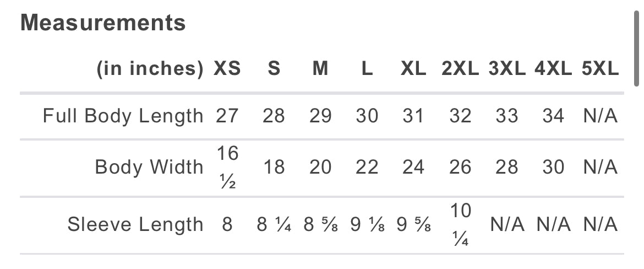The width and height of the screenshot is (644, 269).
Task: Click the vertical scrollbar thumb
Action: [637, 49]
